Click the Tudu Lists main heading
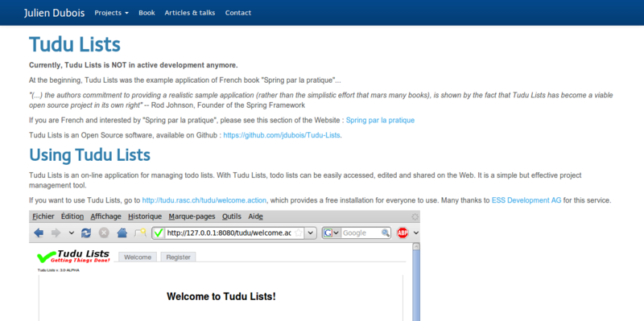Screen dimensions: 644x321 coord(75,44)
